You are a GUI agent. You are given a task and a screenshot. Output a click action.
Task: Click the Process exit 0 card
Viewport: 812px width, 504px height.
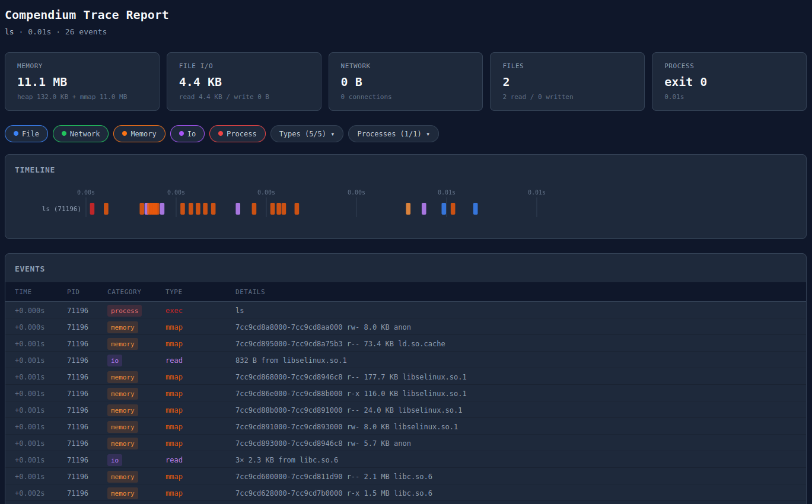tap(729, 81)
